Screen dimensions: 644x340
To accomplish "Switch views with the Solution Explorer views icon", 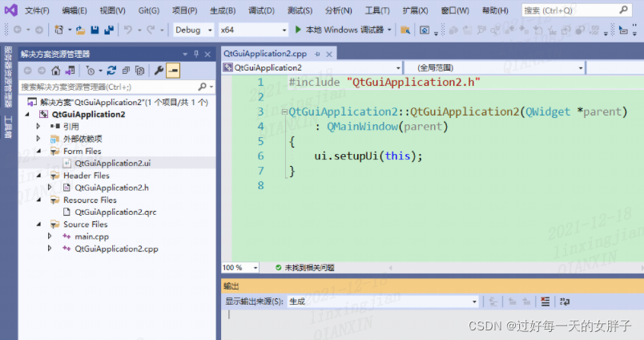I will [x=70, y=71].
